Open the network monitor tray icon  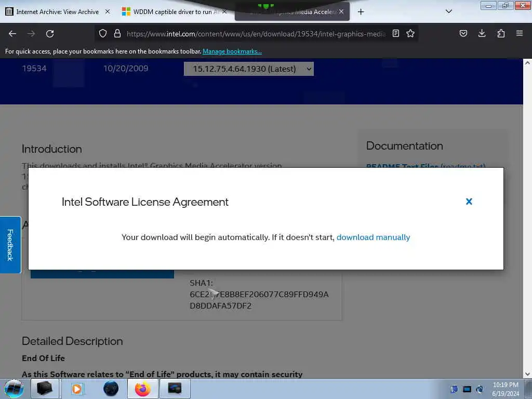point(467,389)
